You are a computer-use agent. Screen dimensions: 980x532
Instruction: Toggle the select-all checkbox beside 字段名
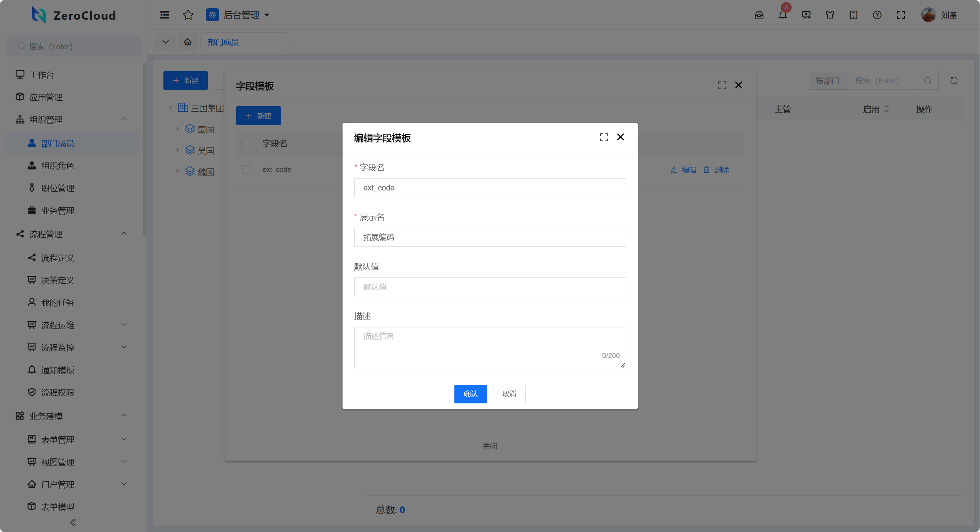tap(246, 144)
